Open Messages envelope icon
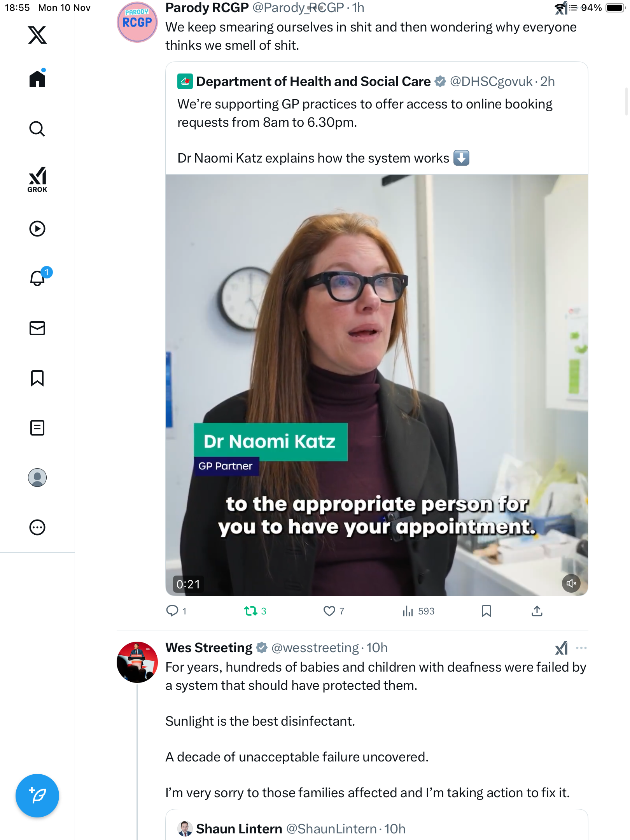Screen dimensions: 630x840 pos(37,328)
